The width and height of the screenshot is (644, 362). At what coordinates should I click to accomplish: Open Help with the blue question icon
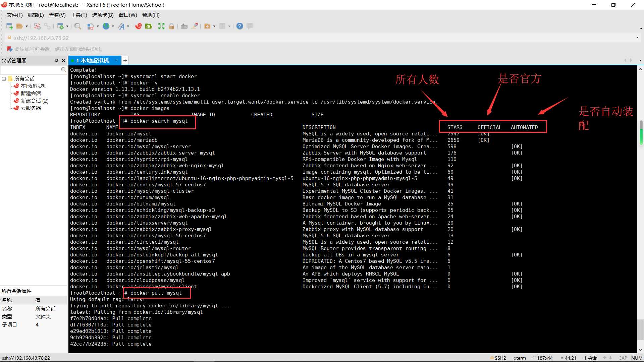coord(240,26)
